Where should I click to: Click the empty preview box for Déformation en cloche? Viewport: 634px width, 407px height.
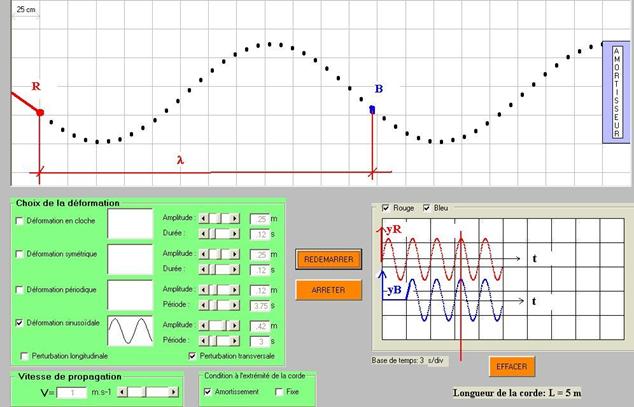(x=130, y=223)
